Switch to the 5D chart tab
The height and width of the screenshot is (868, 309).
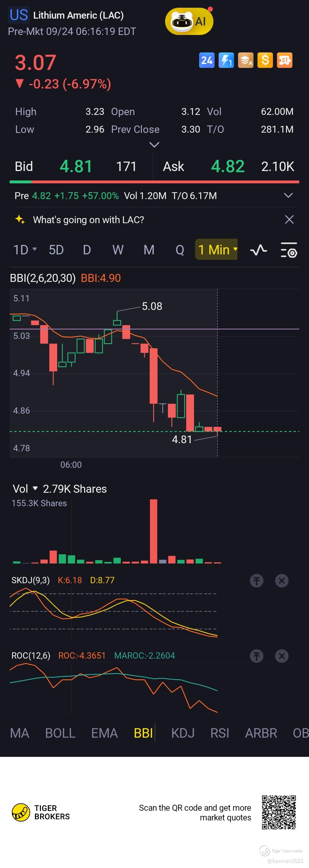click(56, 250)
